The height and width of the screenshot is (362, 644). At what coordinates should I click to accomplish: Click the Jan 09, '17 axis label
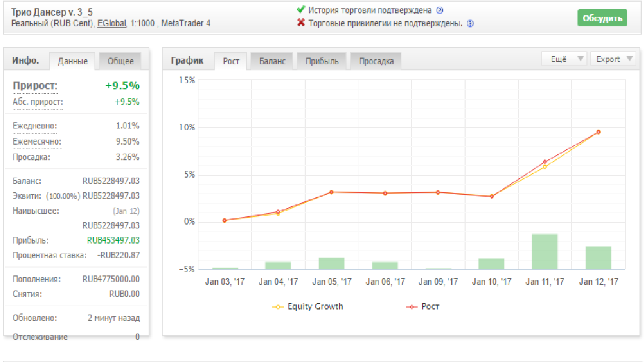[438, 282]
